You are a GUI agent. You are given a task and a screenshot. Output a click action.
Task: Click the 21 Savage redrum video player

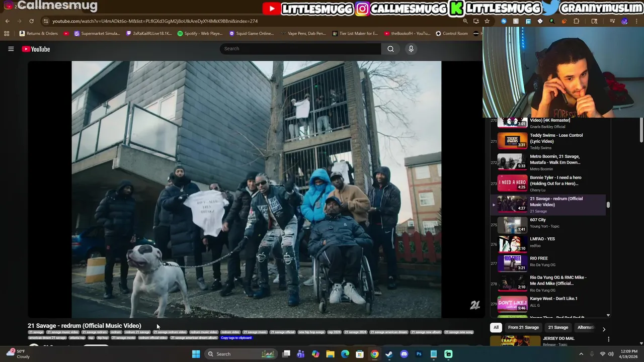[x=256, y=190]
